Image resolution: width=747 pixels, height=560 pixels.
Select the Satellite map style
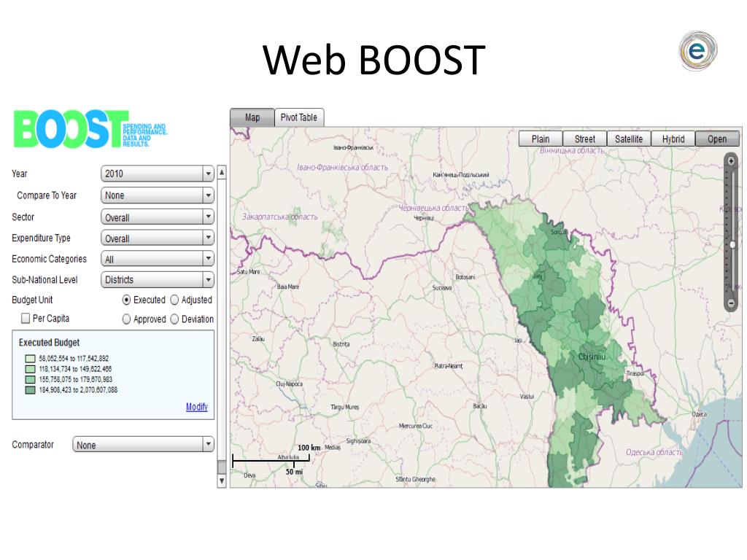coord(629,139)
